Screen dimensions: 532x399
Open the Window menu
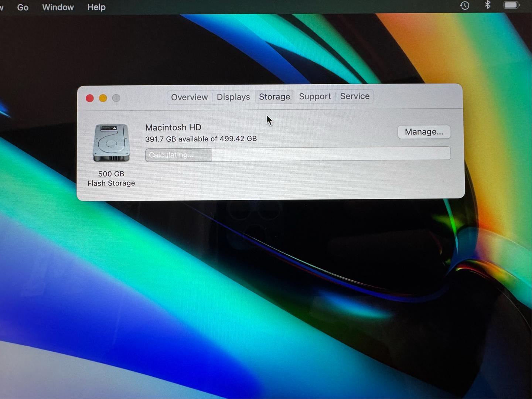58,7
